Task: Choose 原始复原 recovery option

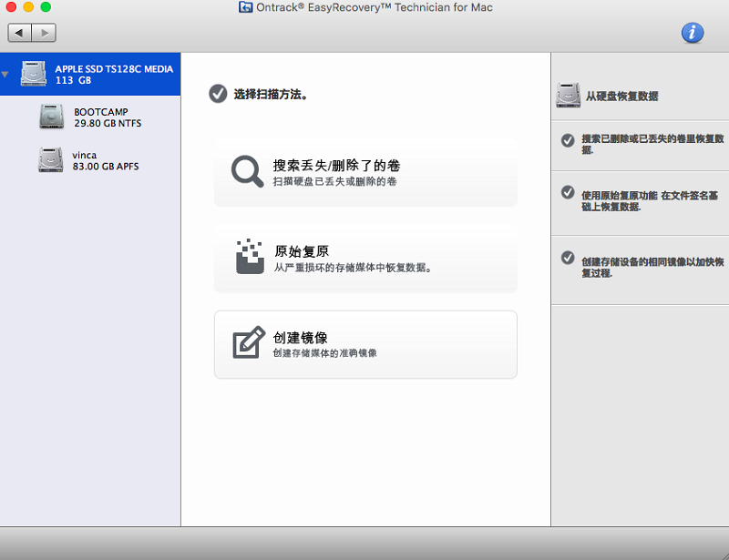Action: coord(365,258)
